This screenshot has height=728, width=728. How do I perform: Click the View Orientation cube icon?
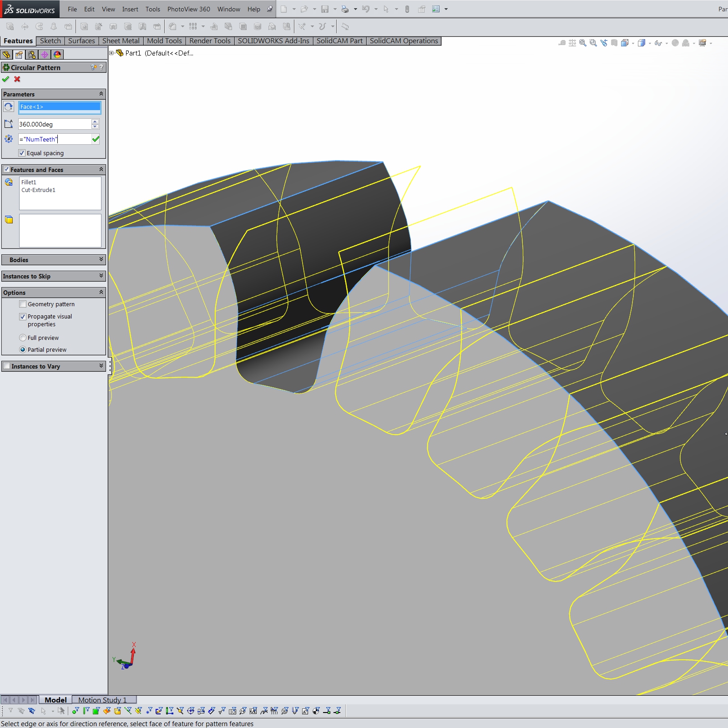click(625, 42)
